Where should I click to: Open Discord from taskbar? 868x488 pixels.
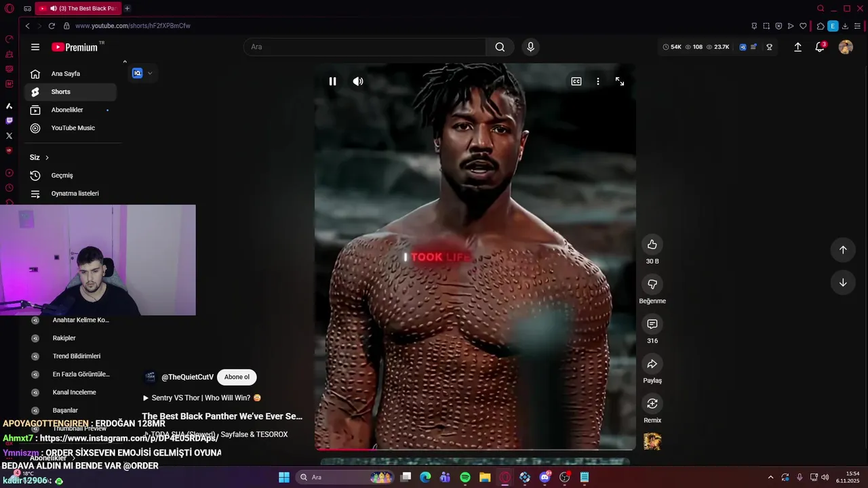coord(545,477)
